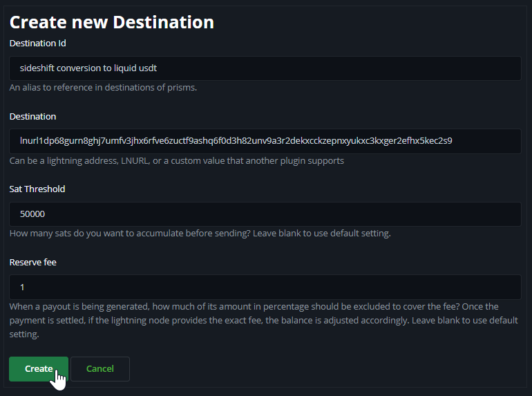Image resolution: width=532 pixels, height=396 pixels.
Task: Click the 50000 value in Sat Threshold
Action: point(32,214)
